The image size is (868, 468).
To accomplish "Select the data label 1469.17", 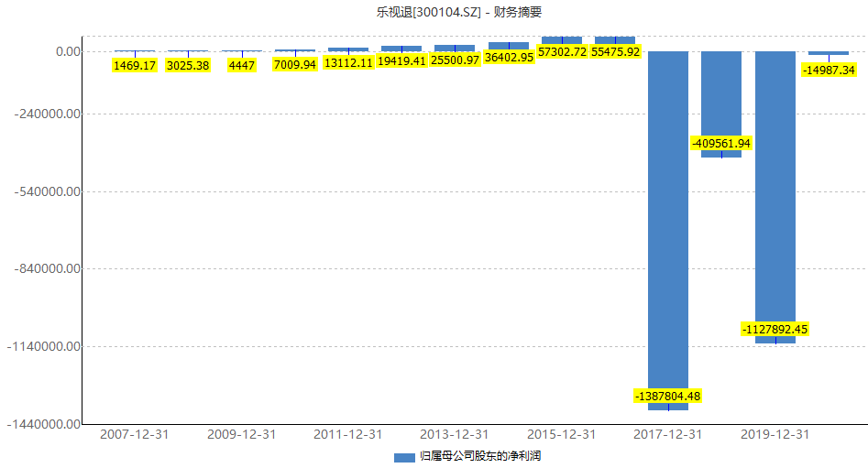I will pyautogui.click(x=135, y=66).
